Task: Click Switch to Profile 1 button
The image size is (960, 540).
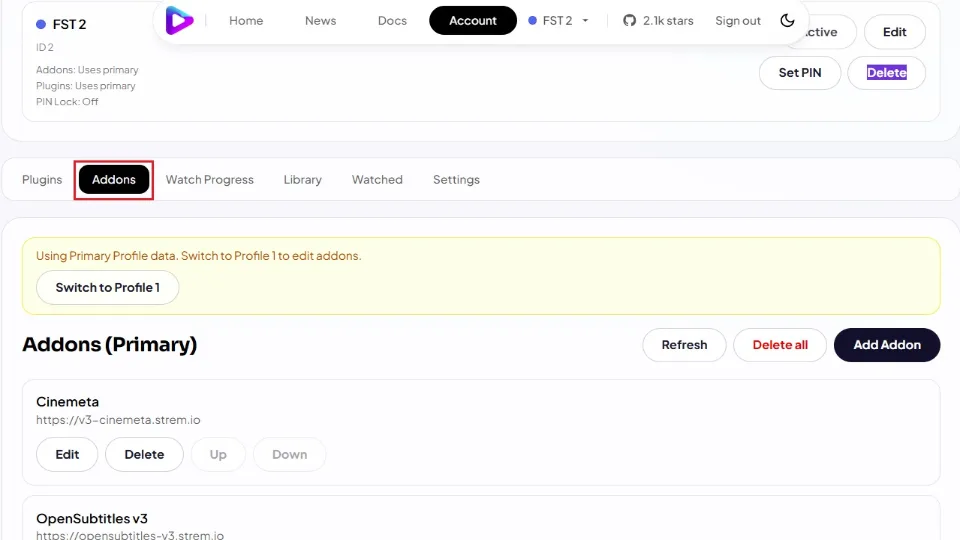Action: [108, 288]
